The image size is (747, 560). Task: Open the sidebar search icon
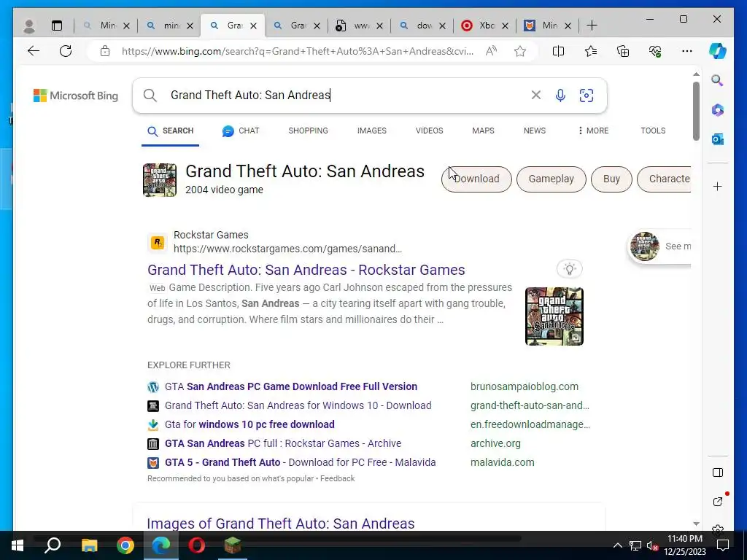coord(718,80)
